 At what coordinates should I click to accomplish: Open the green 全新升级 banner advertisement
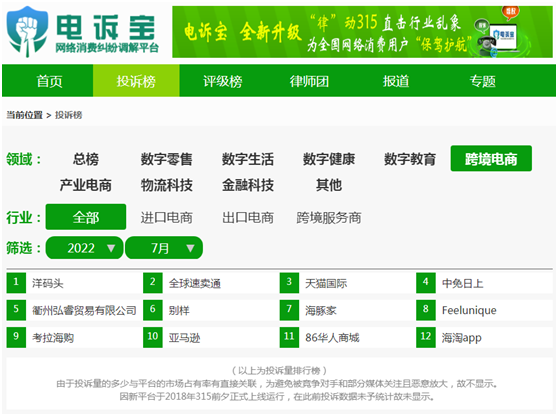click(362, 32)
